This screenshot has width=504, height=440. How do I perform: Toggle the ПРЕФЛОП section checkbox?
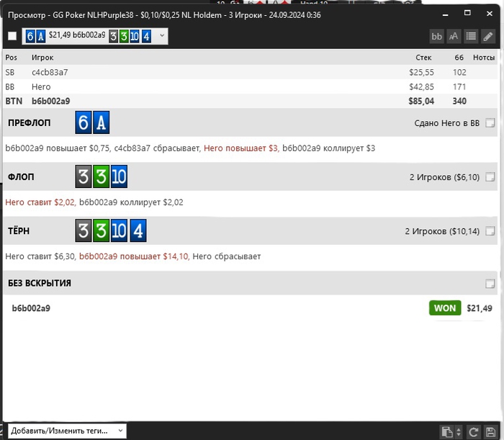pyautogui.click(x=490, y=123)
